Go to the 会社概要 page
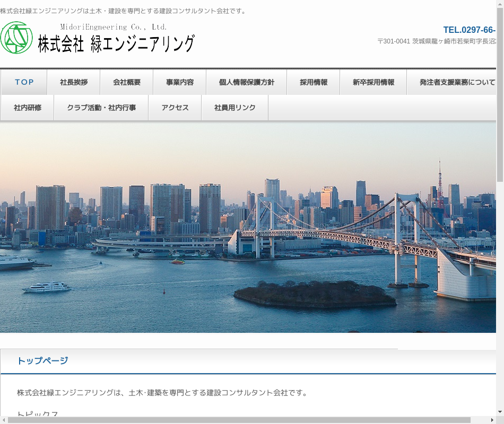Image resolution: width=504 pixels, height=424 pixels. (127, 82)
